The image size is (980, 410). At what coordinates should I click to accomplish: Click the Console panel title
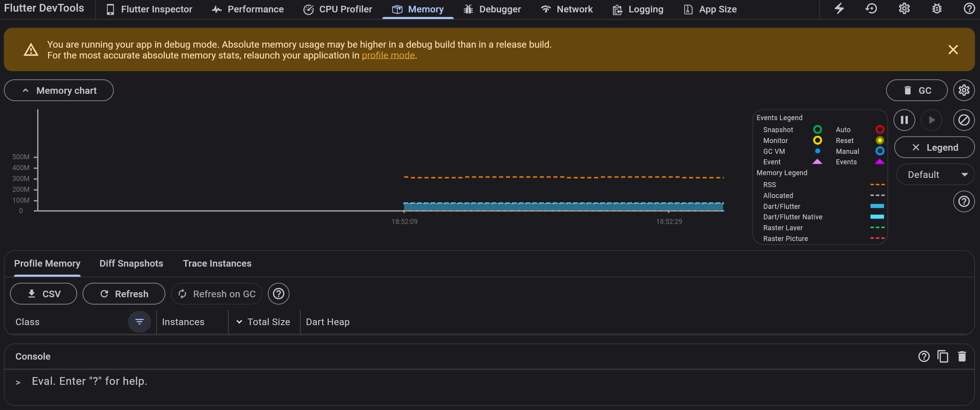tap(33, 357)
